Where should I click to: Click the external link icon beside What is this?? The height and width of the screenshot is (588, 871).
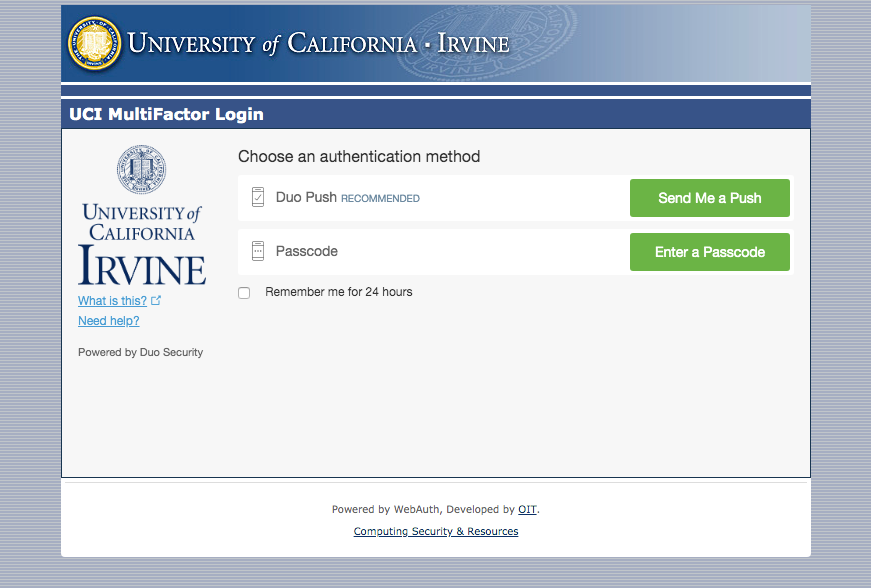(x=156, y=300)
